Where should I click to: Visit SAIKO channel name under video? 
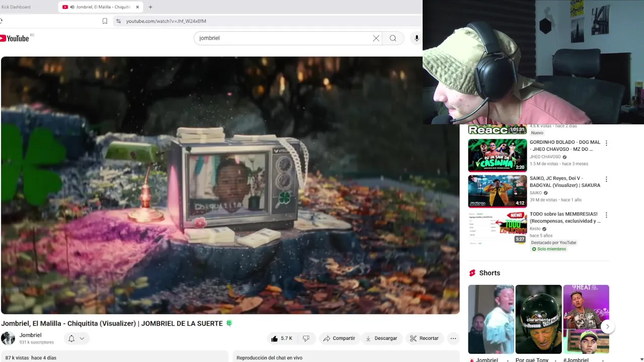[x=536, y=193]
